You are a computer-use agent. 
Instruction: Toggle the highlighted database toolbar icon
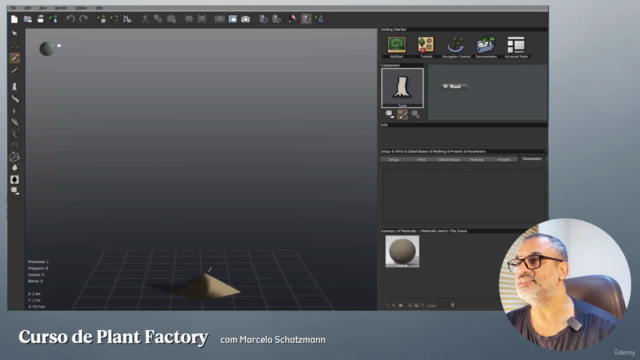[x=306, y=19]
